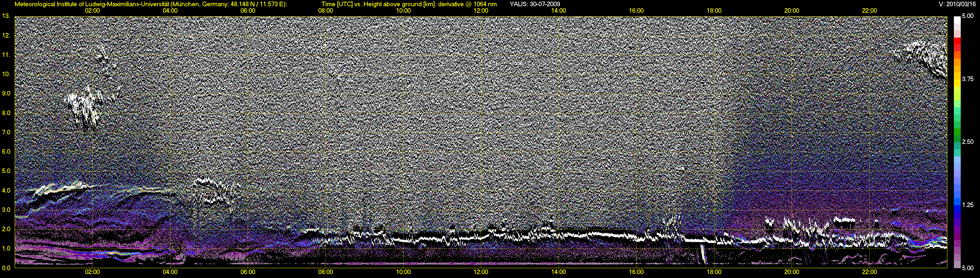Click the 3.0 height axis label
Image resolution: width=980 pixels, height=278 pixels.
pyautogui.click(x=6, y=210)
